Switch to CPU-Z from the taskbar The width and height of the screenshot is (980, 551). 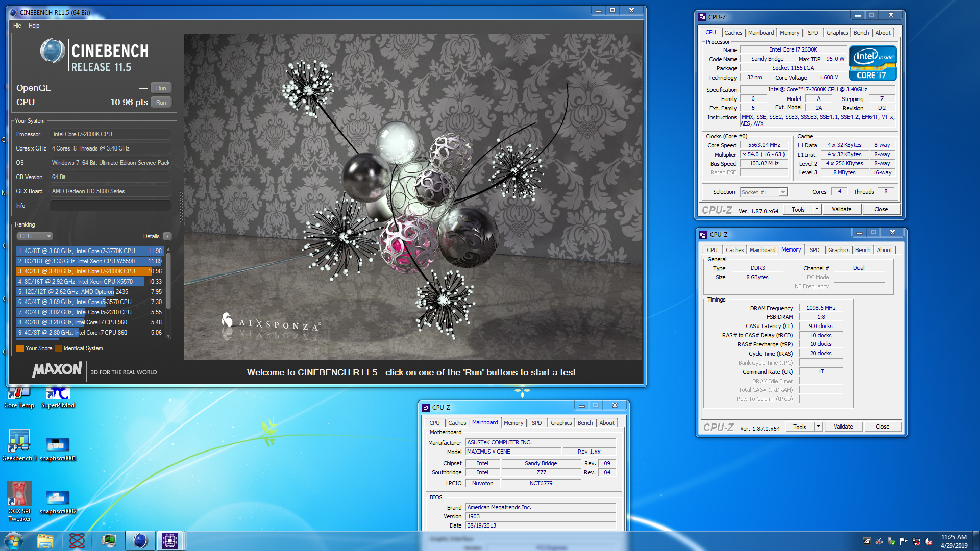tap(170, 541)
